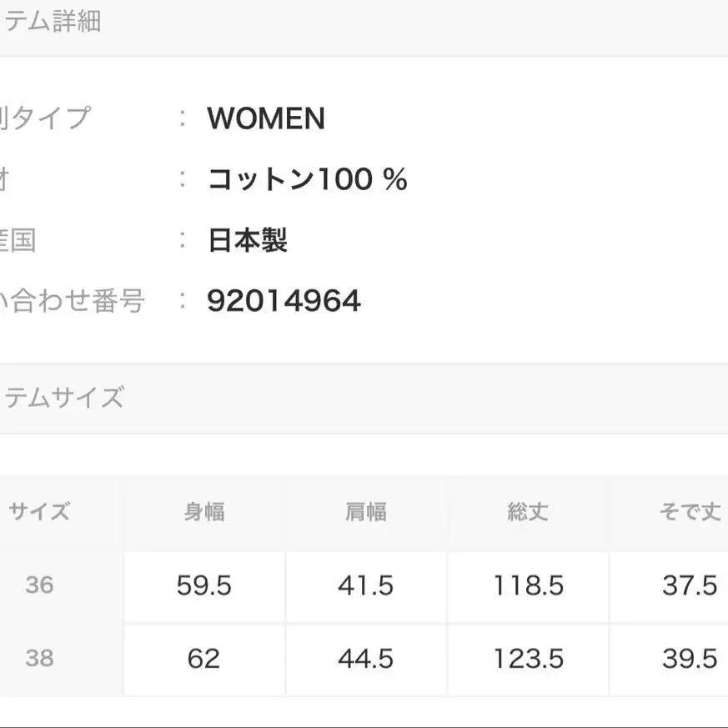Select the size 36 row label
This screenshot has height=728, width=728.
(x=39, y=585)
